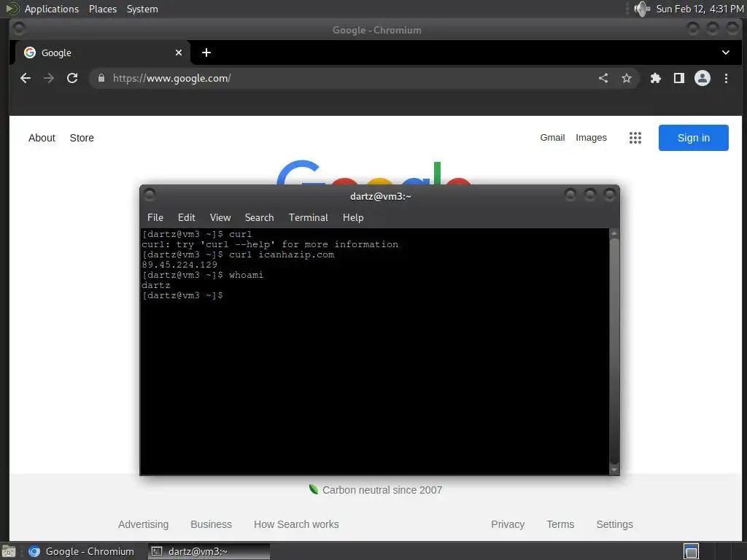Click the Sign in button
Viewport: 747px width, 560px height.
693,138
